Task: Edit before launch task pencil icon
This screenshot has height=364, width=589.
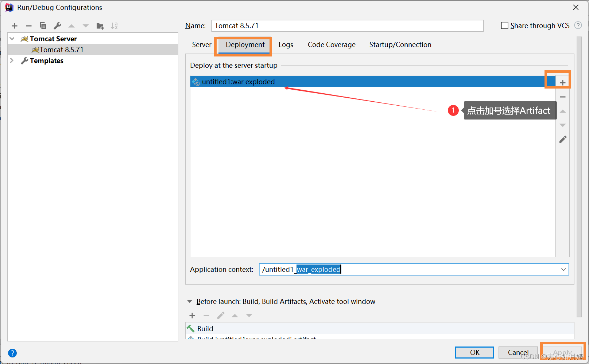Action: [221, 316]
